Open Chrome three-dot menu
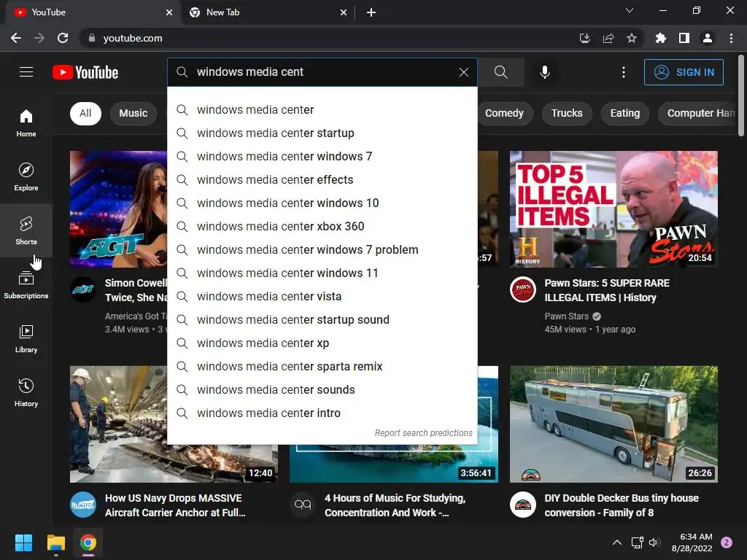The image size is (747, 560). point(731,38)
